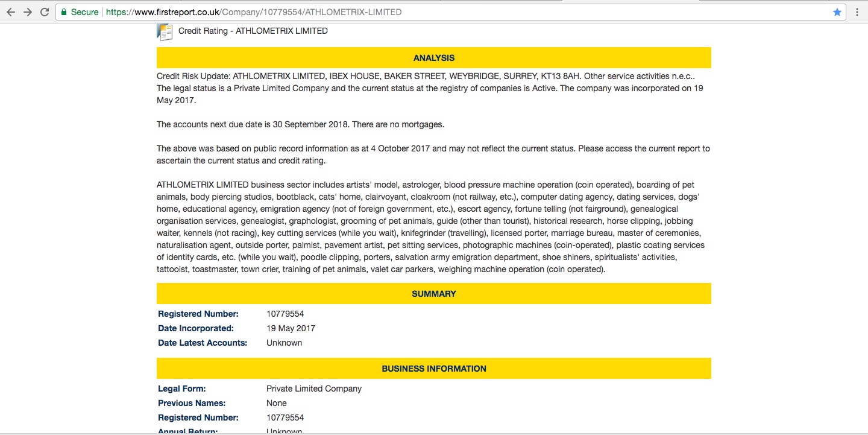This screenshot has width=868, height=435.
Task: Click the 'Credit Risk Update' paragraph text
Action: 430,88
